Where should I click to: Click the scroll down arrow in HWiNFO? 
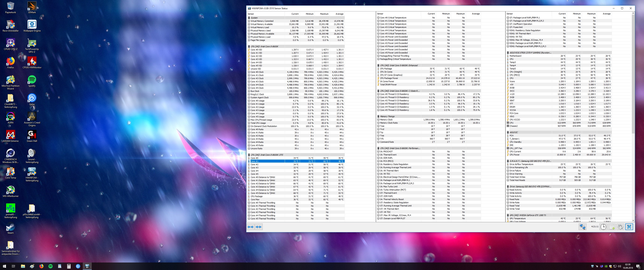point(633,220)
